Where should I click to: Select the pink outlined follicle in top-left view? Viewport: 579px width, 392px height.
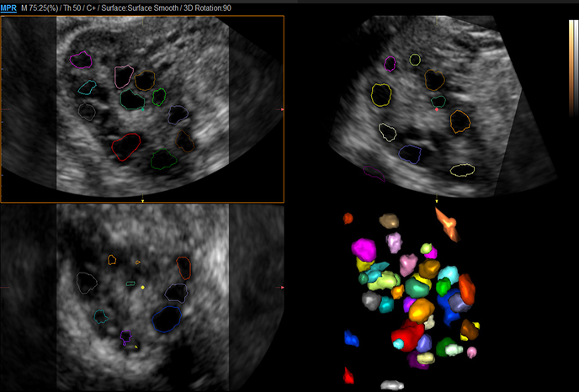click(124, 77)
